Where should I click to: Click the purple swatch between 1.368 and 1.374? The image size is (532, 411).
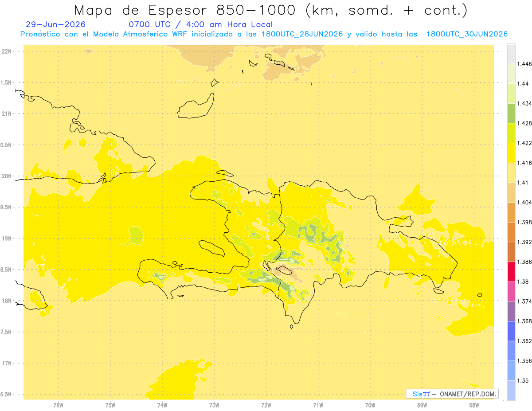(x=511, y=311)
